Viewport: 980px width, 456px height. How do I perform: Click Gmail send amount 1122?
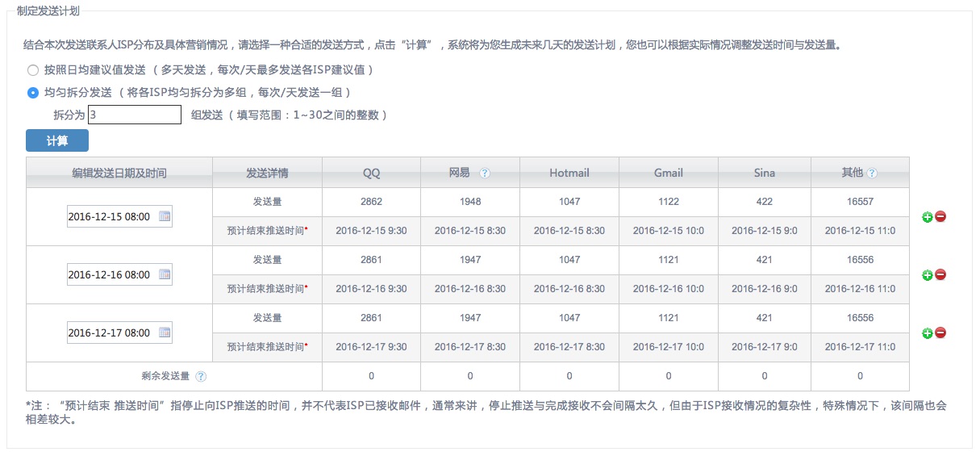[669, 202]
